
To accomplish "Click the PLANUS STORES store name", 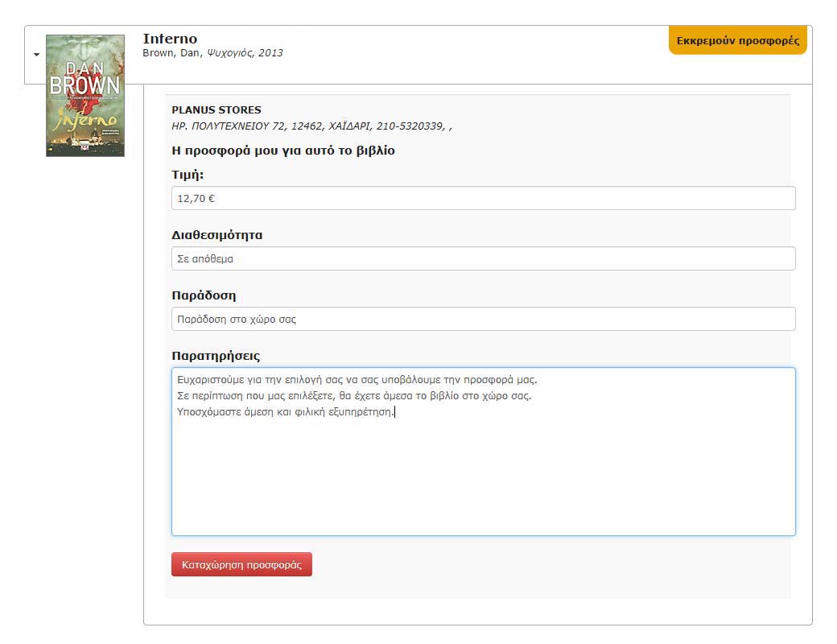I will (216, 110).
